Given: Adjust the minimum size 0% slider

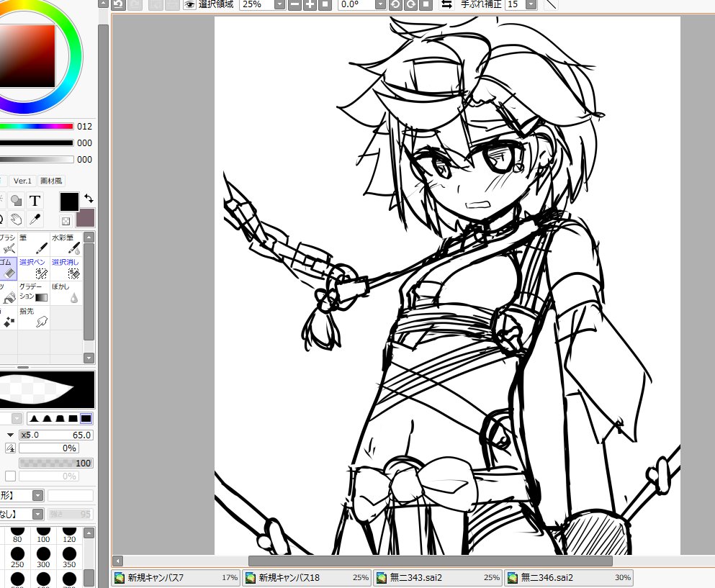Looking at the screenshot, I should (x=49, y=448).
